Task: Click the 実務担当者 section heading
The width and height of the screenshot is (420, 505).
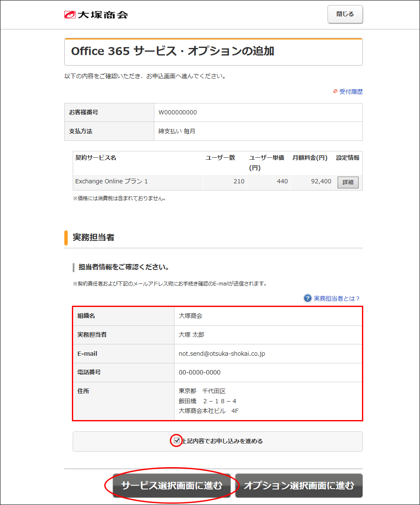Action: click(x=93, y=238)
